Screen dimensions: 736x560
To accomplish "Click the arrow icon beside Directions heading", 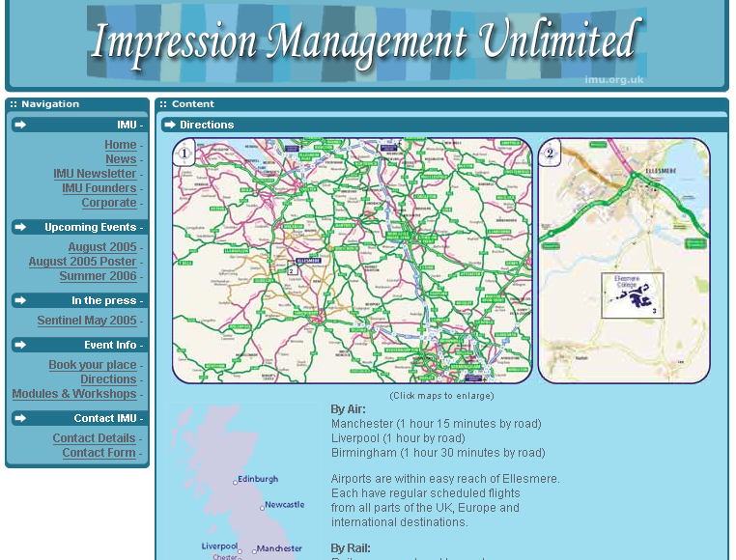I will click(170, 125).
